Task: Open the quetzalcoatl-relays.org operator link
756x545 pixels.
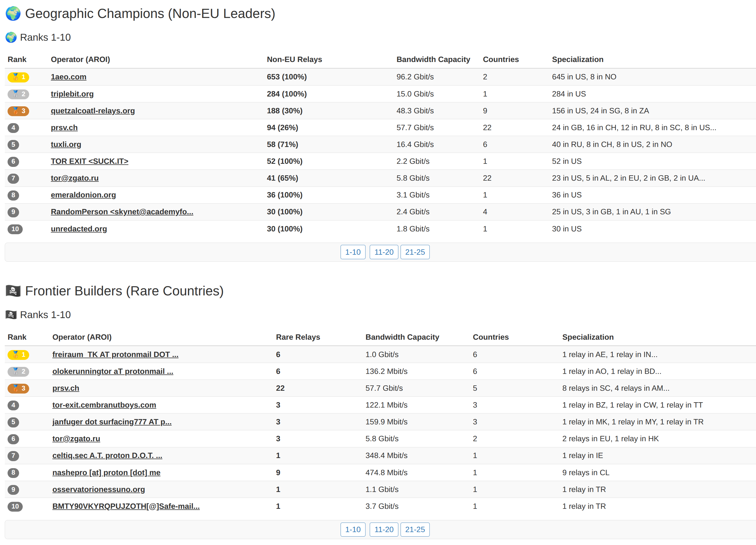Action: (x=93, y=111)
